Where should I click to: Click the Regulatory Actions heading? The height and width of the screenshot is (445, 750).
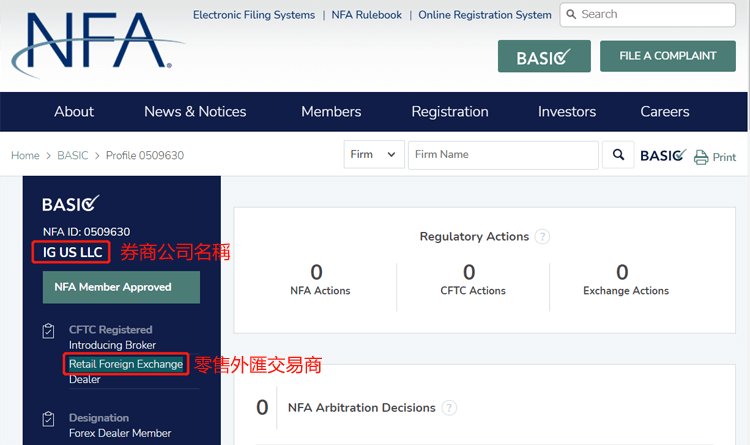click(474, 236)
